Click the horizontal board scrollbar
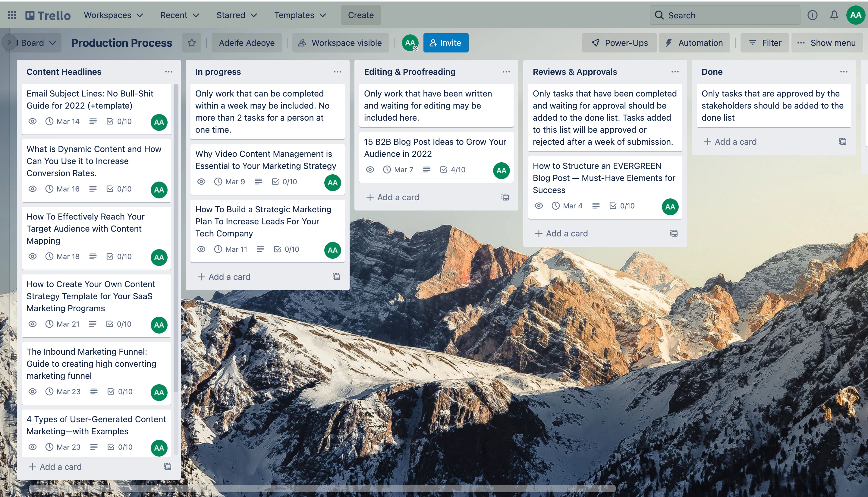868x497 pixels. tap(322, 489)
